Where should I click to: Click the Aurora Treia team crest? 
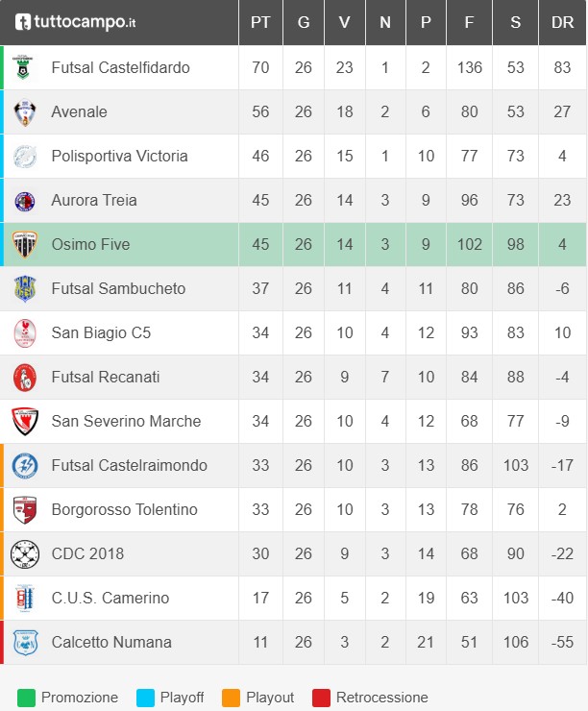coord(23,201)
